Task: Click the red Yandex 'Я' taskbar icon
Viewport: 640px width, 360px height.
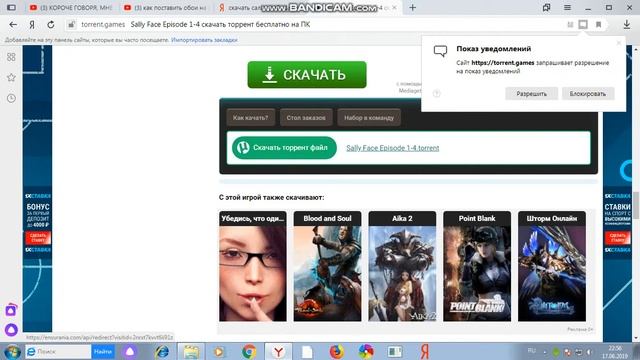Action: point(425,352)
